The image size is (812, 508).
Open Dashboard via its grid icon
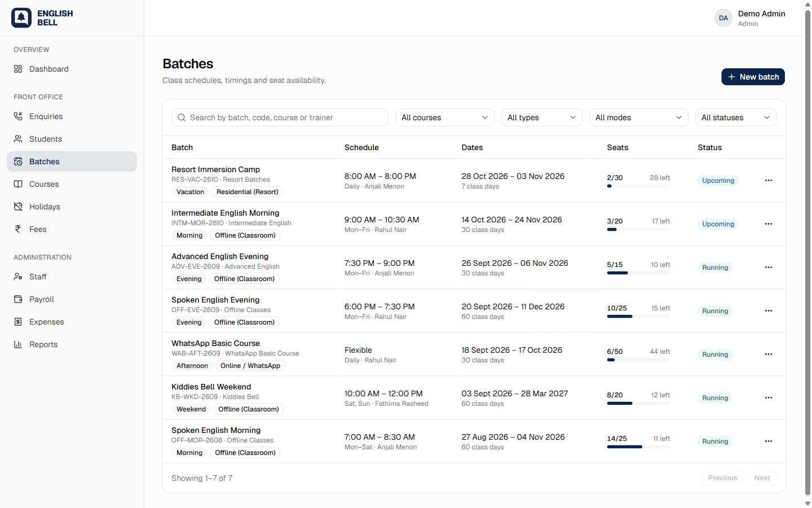(18, 69)
